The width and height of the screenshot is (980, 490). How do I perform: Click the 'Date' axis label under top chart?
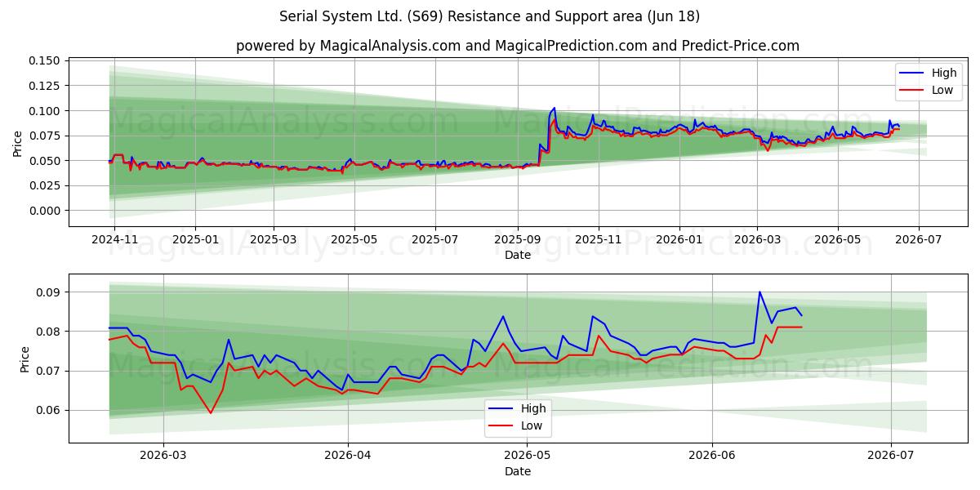point(517,255)
